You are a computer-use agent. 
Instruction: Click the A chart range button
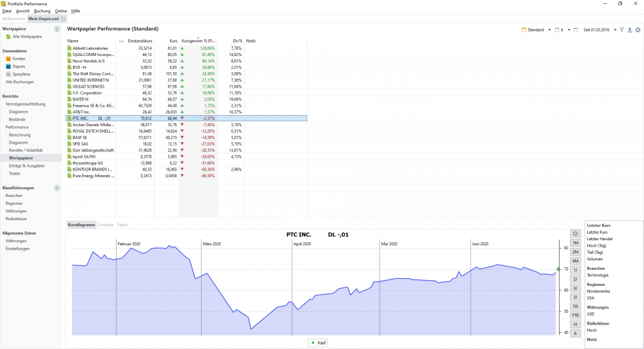click(x=575, y=334)
